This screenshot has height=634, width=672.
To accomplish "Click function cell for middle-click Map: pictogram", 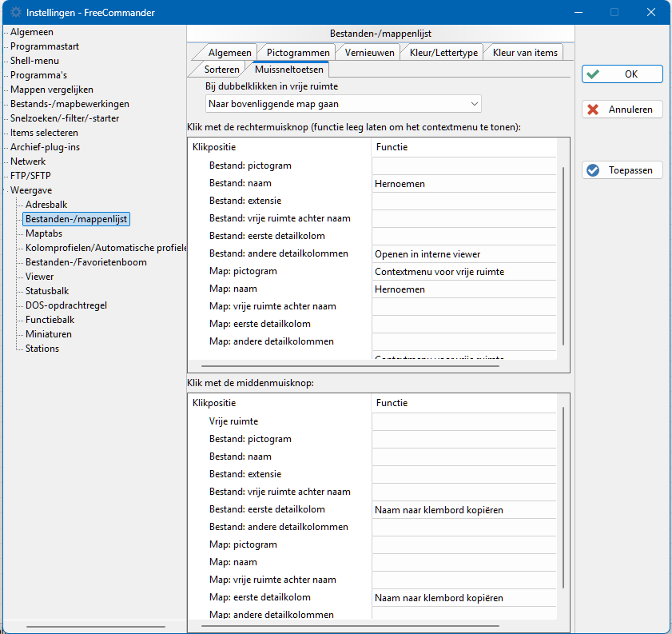I will pos(463,544).
